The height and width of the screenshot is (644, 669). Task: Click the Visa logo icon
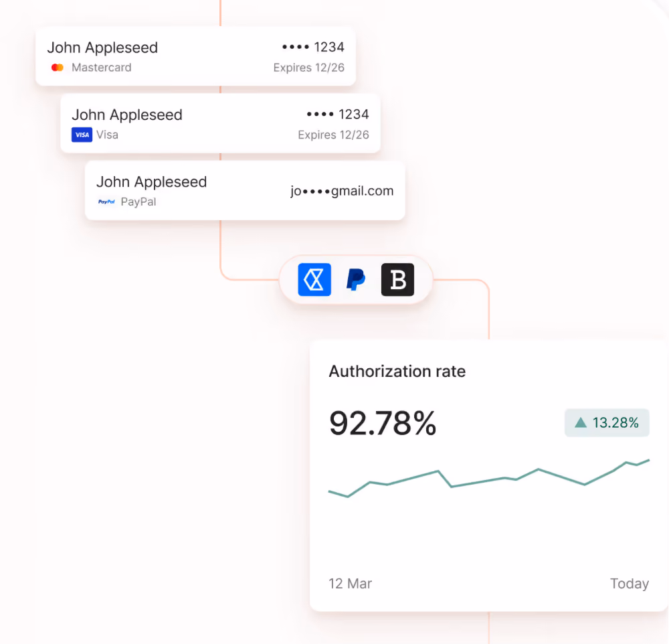[x=82, y=135]
